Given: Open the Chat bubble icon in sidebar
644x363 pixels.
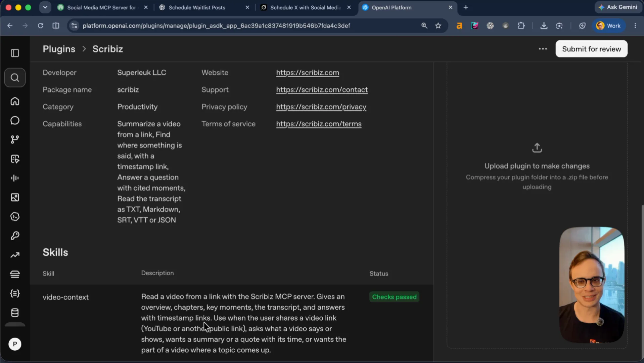Looking at the screenshot, I should pos(15,120).
